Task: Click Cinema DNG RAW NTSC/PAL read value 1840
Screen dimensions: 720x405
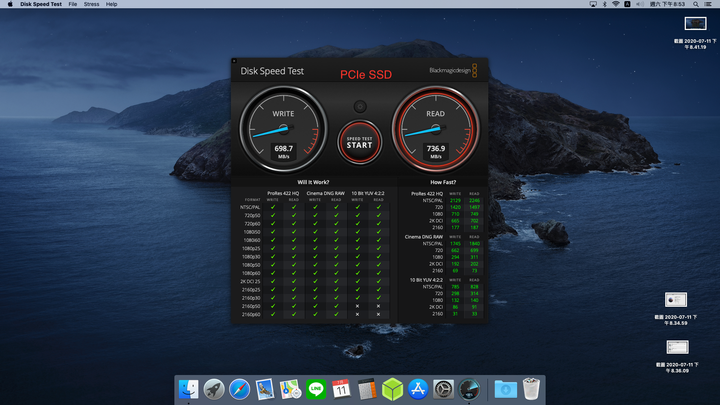Action: 474,243
